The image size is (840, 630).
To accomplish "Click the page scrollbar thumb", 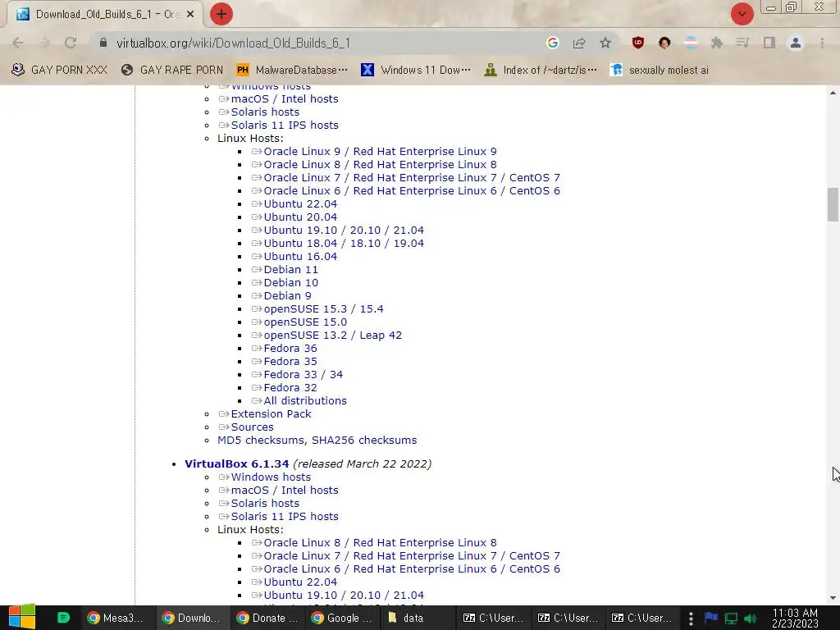I will point(833,204).
